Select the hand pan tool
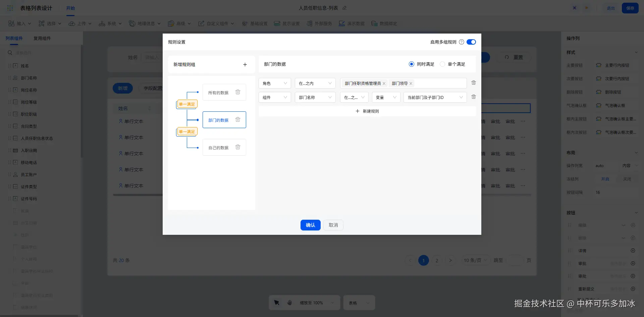Screen dimensions: 644x317 click(289, 303)
